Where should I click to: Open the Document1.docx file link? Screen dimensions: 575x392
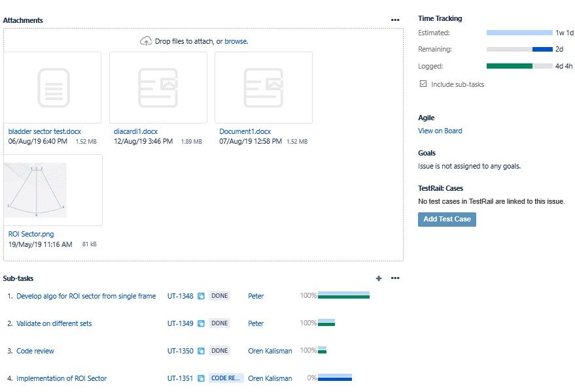pyautogui.click(x=245, y=131)
